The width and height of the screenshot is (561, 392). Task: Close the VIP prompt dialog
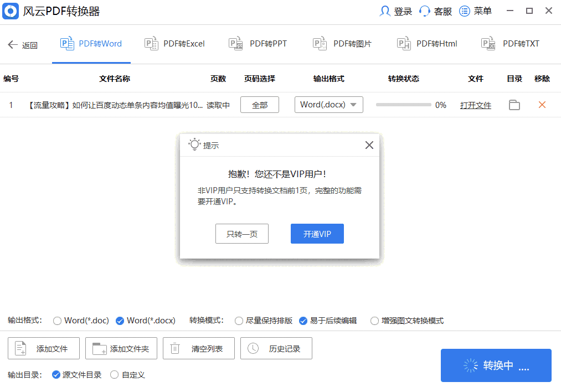click(x=369, y=145)
